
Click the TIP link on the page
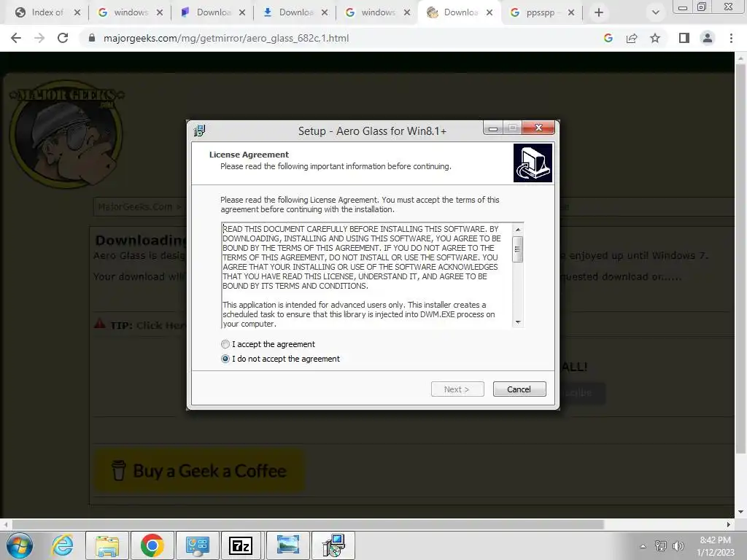pos(147,326)
